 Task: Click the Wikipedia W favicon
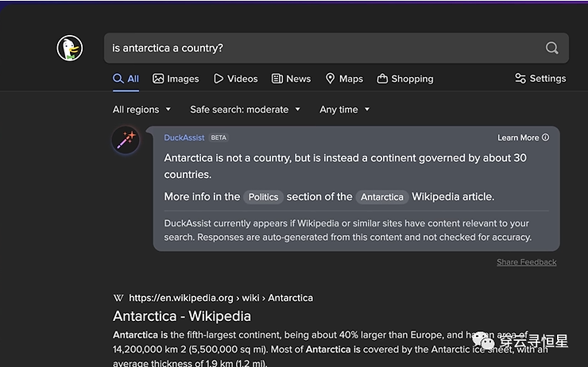(x=118, y=298)
